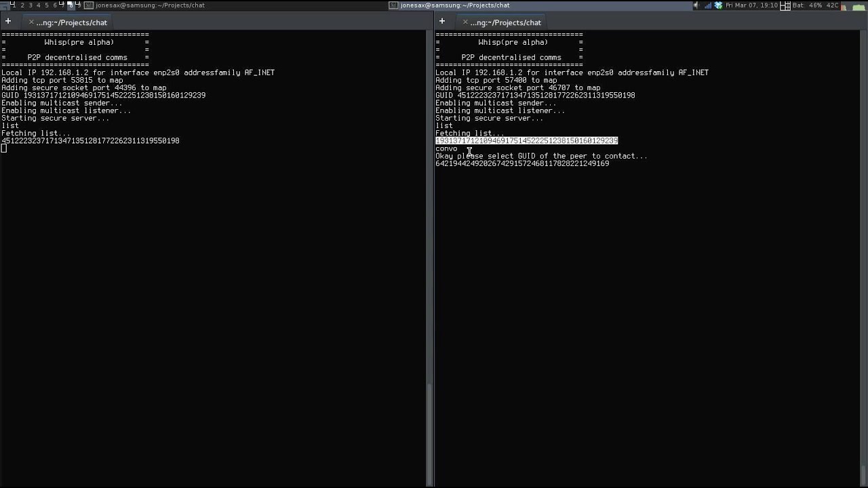Click the left terminal vertical scrollbar
This screenshot has width=868, height=488.
tap(429, 258)
